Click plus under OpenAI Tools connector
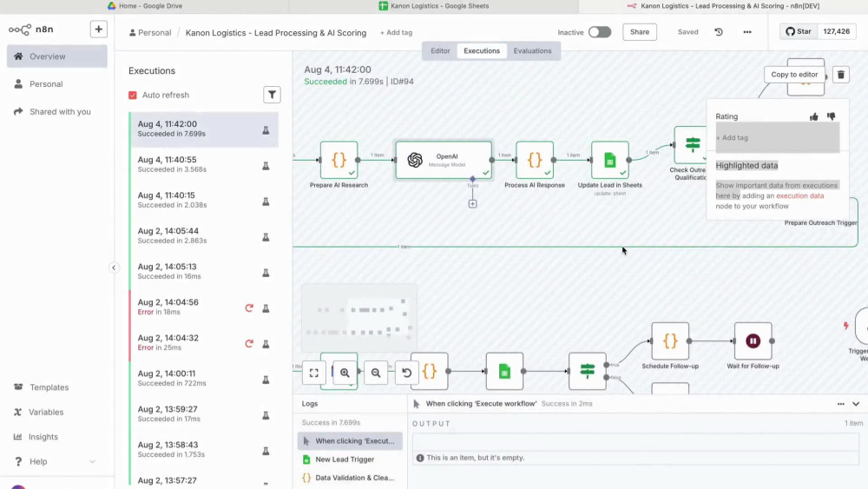This screenshot has width=868, height=489. (x=472, y=204)
